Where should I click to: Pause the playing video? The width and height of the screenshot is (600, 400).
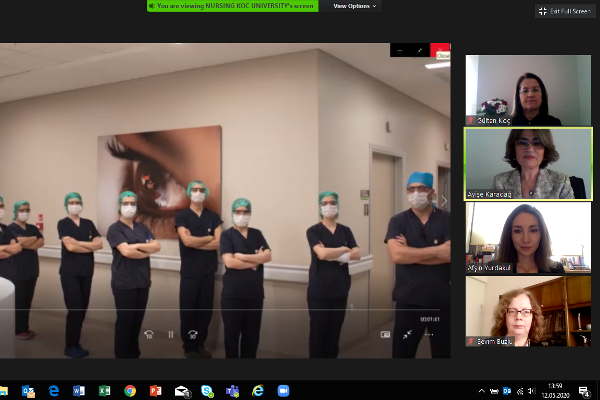coord(170,335)
